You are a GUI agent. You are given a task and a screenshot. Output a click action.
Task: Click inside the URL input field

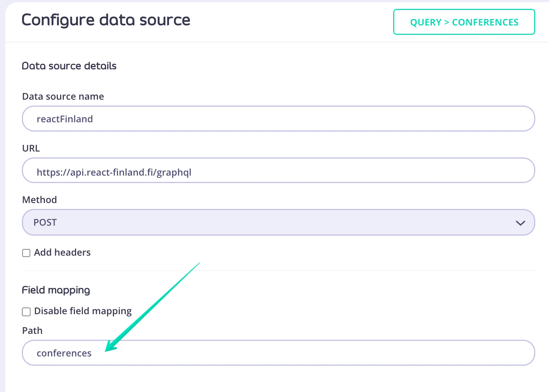point(260,170)
